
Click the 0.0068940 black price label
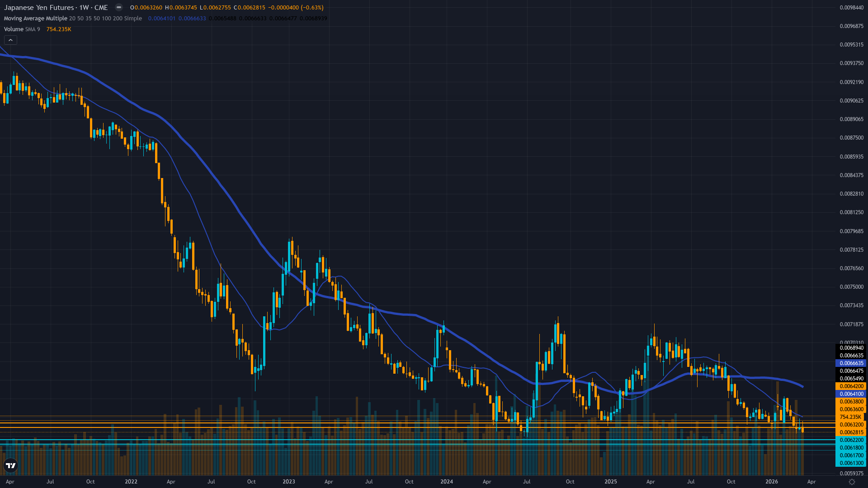[851, 348]
